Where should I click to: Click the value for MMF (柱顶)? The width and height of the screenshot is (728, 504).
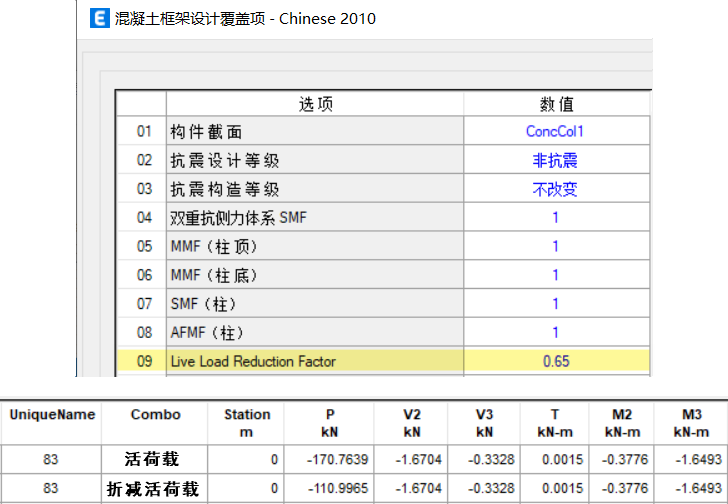click(555, 246)
